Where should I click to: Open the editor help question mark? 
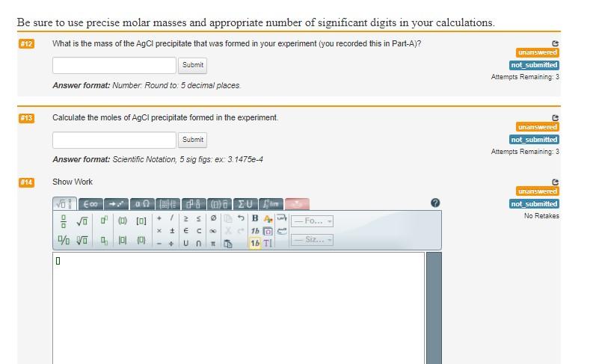click(x=435, y=203)
